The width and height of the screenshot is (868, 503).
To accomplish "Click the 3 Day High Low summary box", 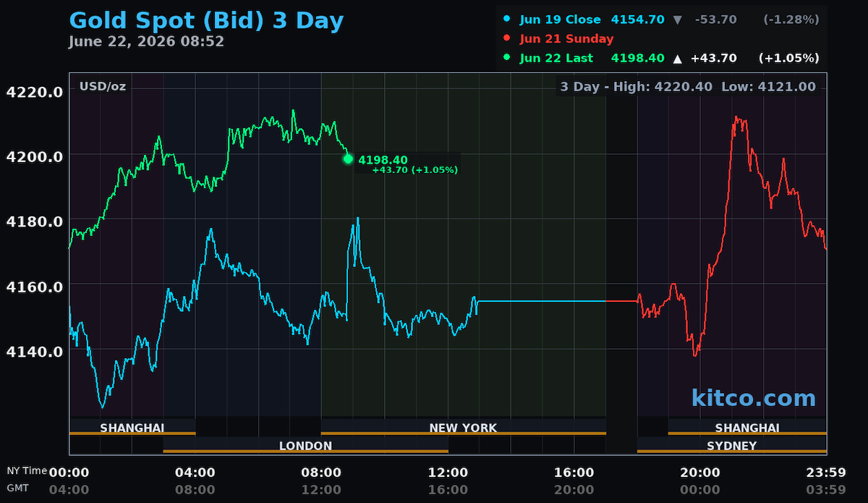I will click(689, 87).
